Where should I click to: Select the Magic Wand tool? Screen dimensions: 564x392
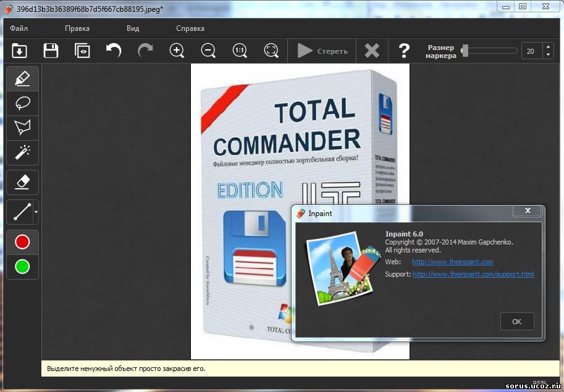(x=22, y=152)
